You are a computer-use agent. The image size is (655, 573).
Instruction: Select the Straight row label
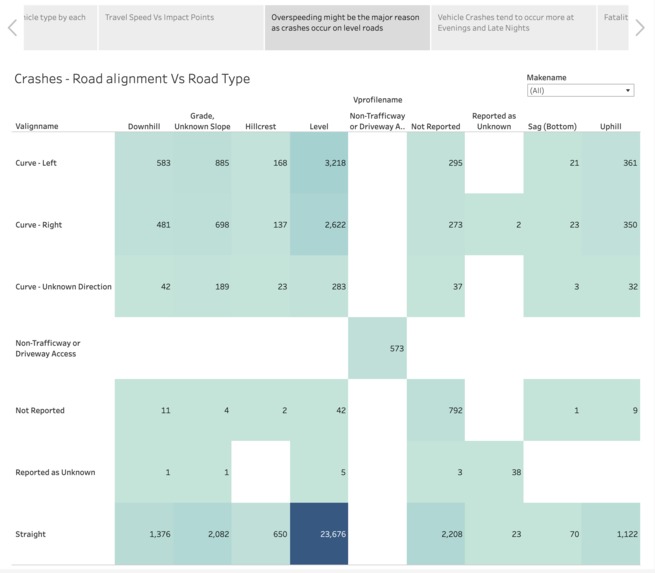(x=30, y=534)
